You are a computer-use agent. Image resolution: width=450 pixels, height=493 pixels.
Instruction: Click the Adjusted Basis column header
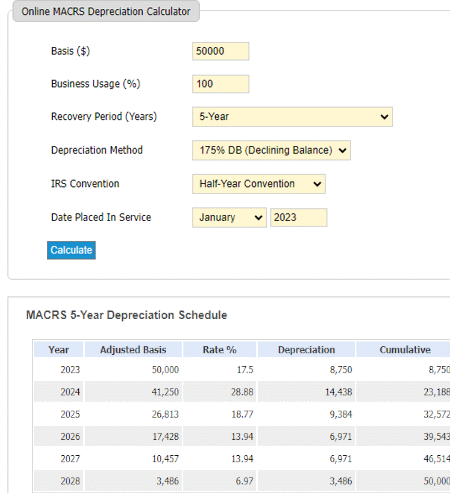tap(133, 349)
